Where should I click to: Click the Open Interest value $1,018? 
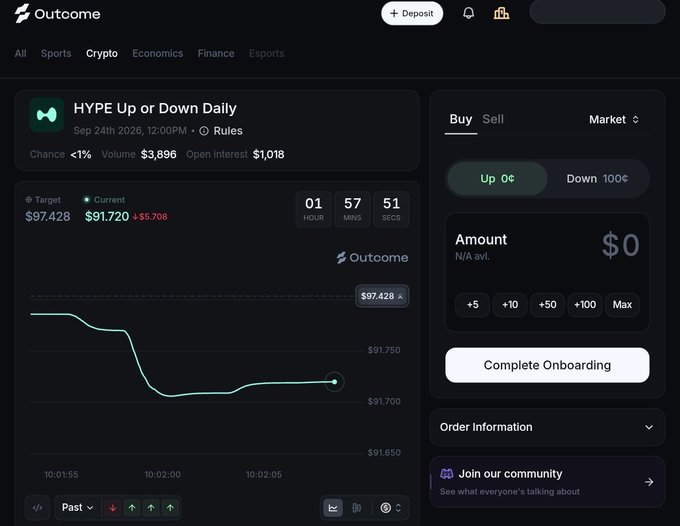tap(268, 154)
